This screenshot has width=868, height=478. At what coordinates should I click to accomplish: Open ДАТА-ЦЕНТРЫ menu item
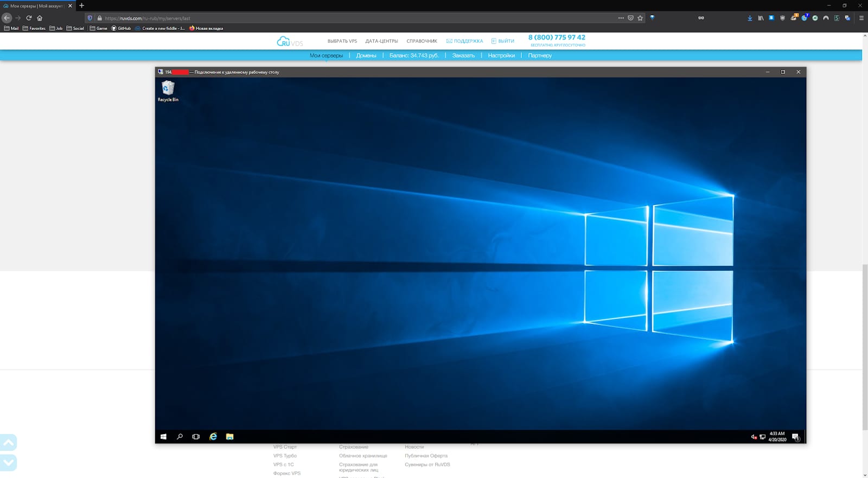click(381, 41)
